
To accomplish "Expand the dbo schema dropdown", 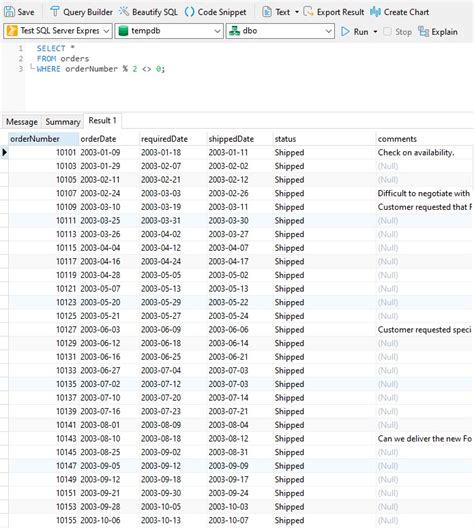I will pos(329,31).
